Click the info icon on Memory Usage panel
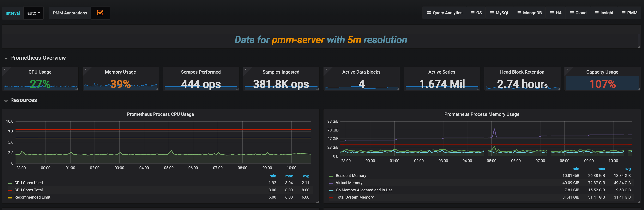The image size is (644, 210). [85, 69]
